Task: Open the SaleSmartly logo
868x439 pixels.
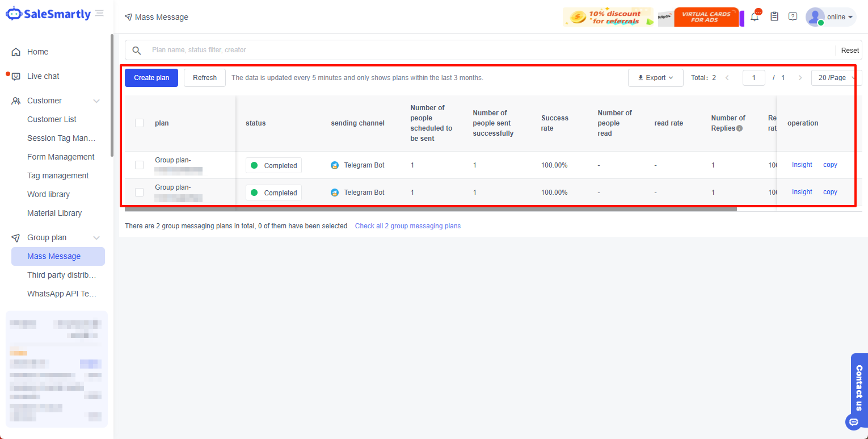Action: point(48,14)
